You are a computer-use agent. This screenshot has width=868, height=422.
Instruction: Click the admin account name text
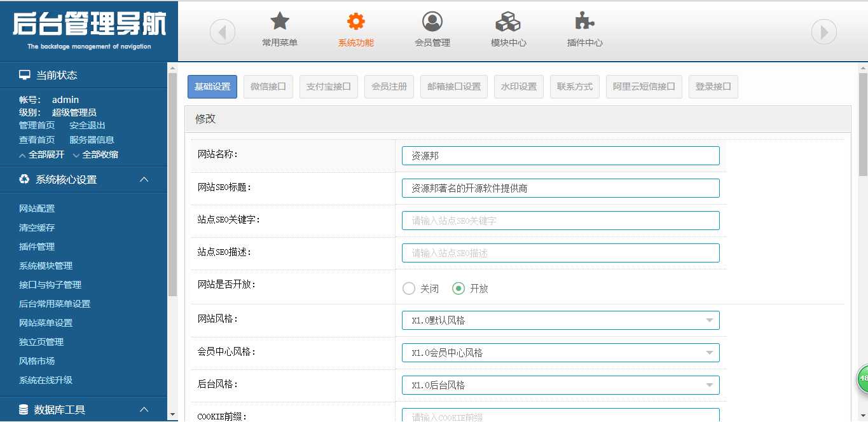pos(65,100)
